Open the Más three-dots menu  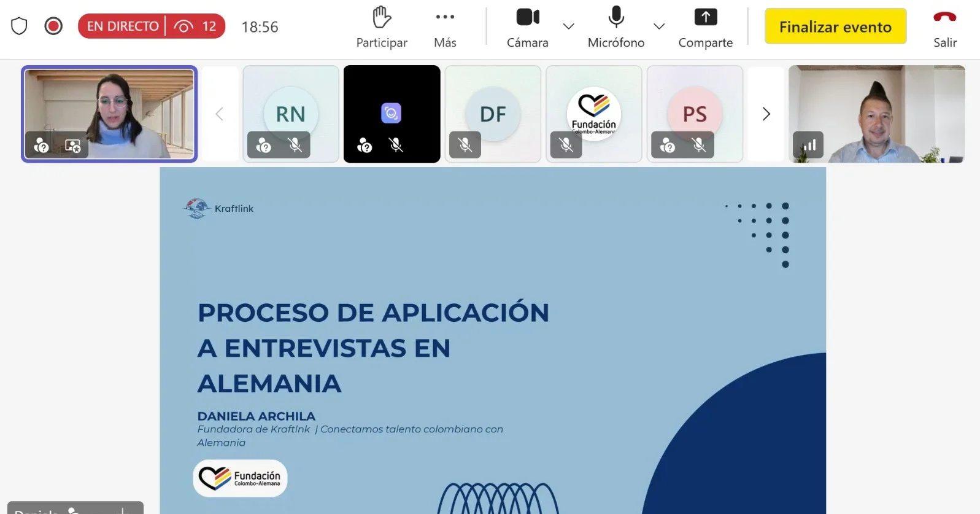coord(445,17)
